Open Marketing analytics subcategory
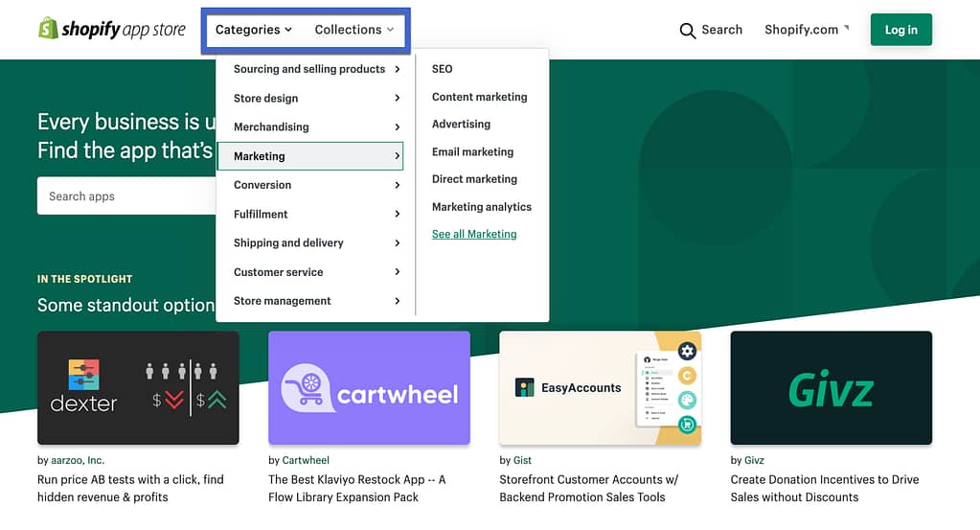Screen dimensions: 980x530 (x=481, y=207)
